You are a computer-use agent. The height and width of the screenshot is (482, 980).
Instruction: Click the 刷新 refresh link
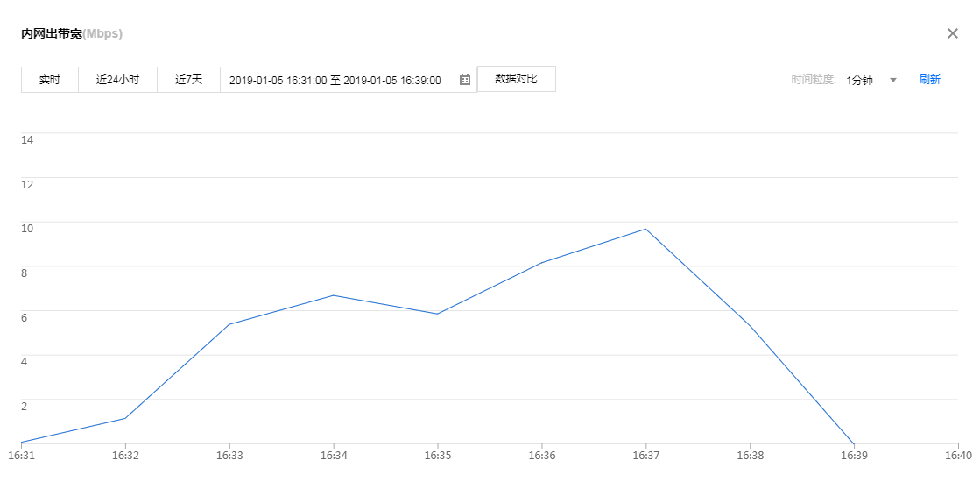(x=929, y=80)
